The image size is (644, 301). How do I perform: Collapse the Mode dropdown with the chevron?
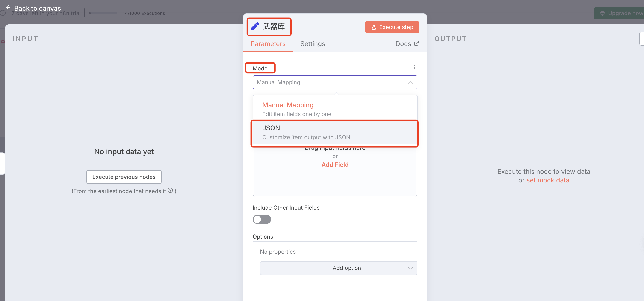pyautogui.click(x=410, y=82)
